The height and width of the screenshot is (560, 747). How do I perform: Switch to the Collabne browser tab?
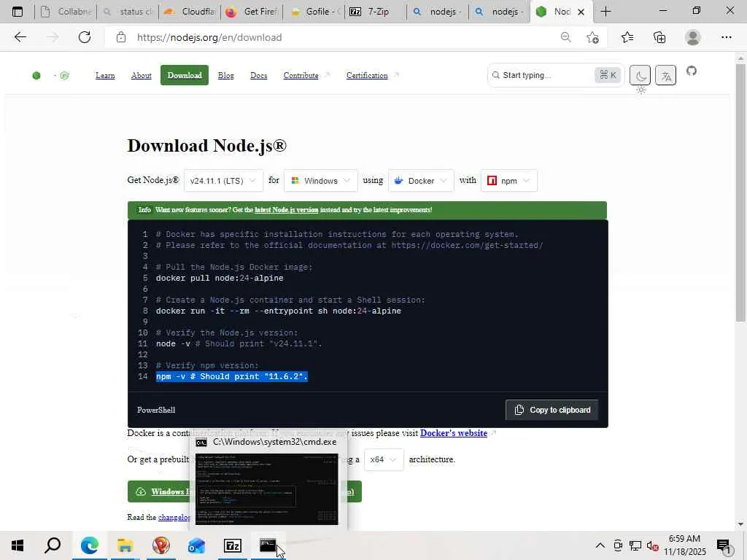click(66, 12)
